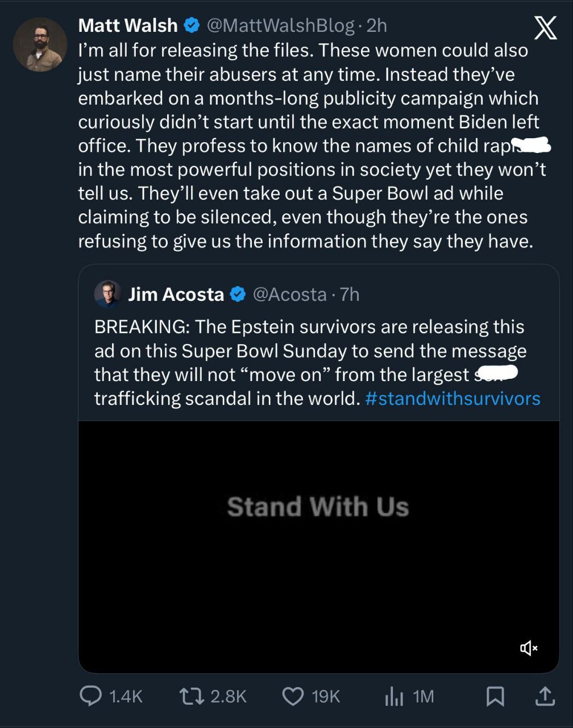573x728 pixels.
Task: Open the main post's 2h timestamp
Action: (x=376, y=26)
